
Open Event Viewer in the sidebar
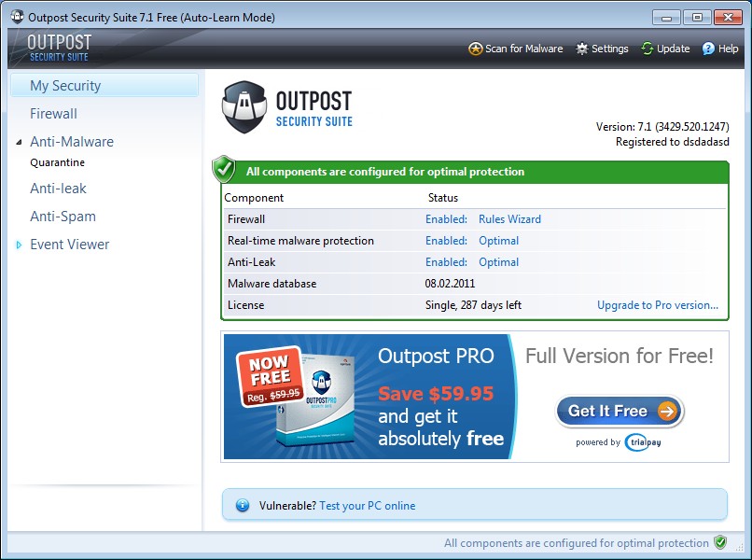70,245
